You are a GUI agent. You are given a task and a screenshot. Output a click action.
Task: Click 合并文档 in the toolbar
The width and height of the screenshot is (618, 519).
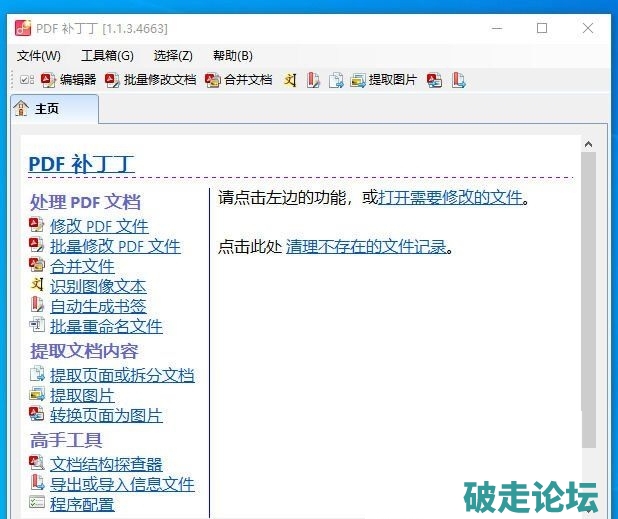tap(239, 80)
